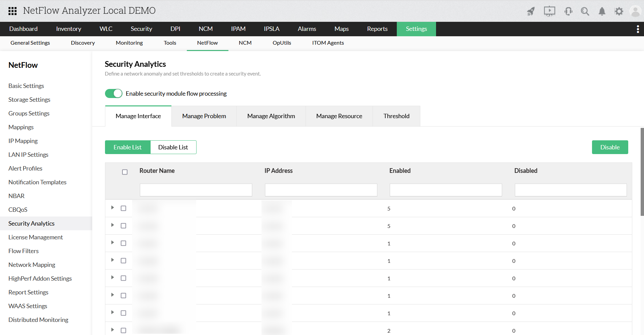The height and width of the screenshot is (335, 644).
Task: Open the vertical three-dot overflow menu
Action: 638,29
